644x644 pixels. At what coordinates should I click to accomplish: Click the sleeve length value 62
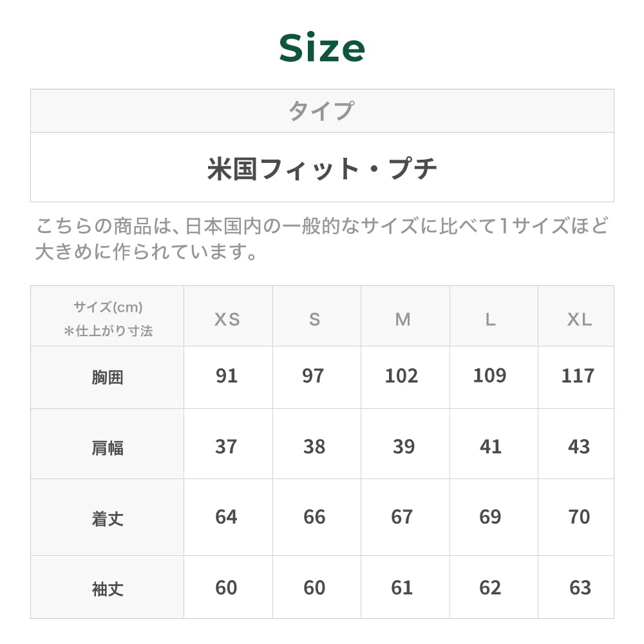pyautogui.click(x=490, y=588)
